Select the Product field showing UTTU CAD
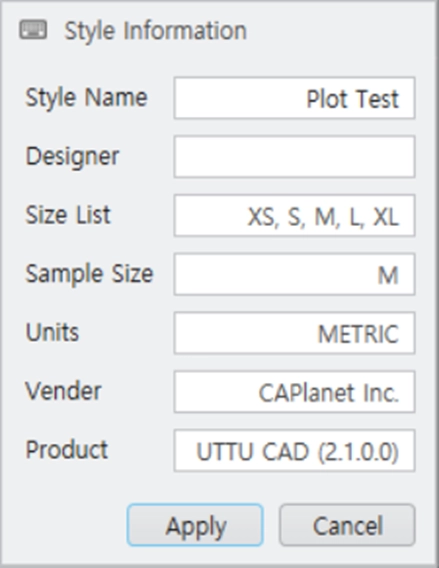This screenshot has height=568, width=439. click(x=294, y=450)
